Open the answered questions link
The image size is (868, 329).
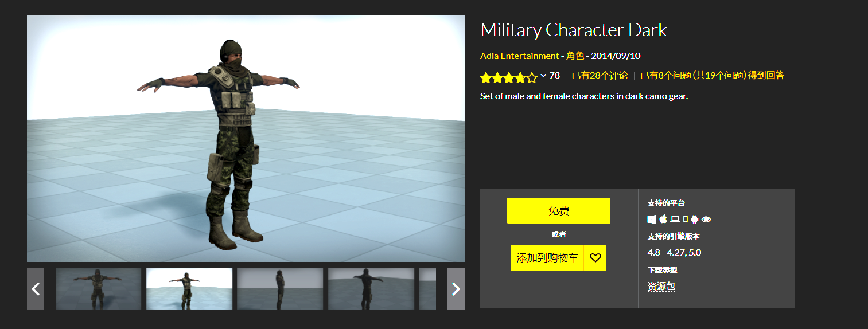(x=712, y=75)
